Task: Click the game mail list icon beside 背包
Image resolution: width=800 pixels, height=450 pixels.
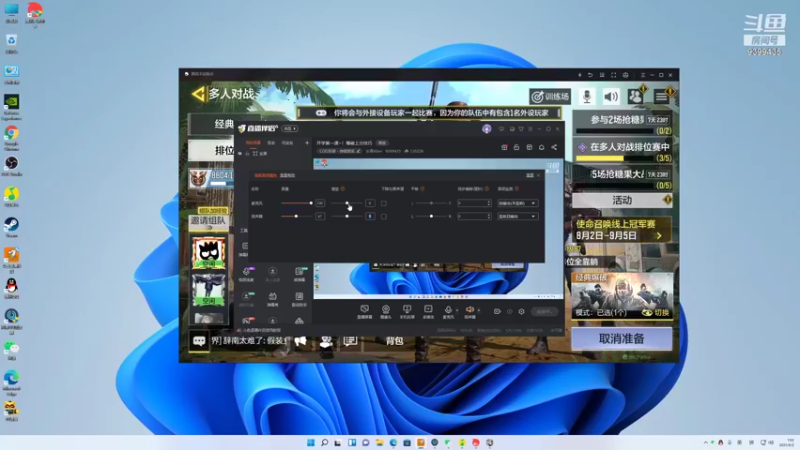Action: (350, 341)
